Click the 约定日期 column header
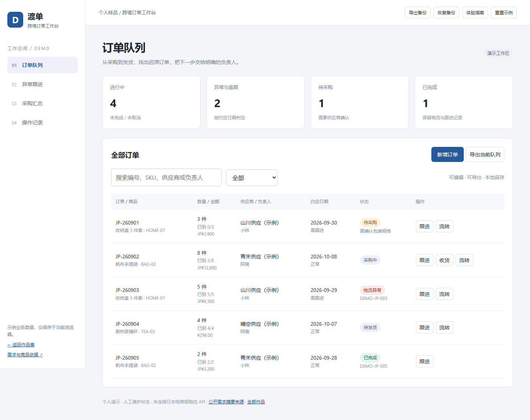The image size is (530, 420). (319, 202)
